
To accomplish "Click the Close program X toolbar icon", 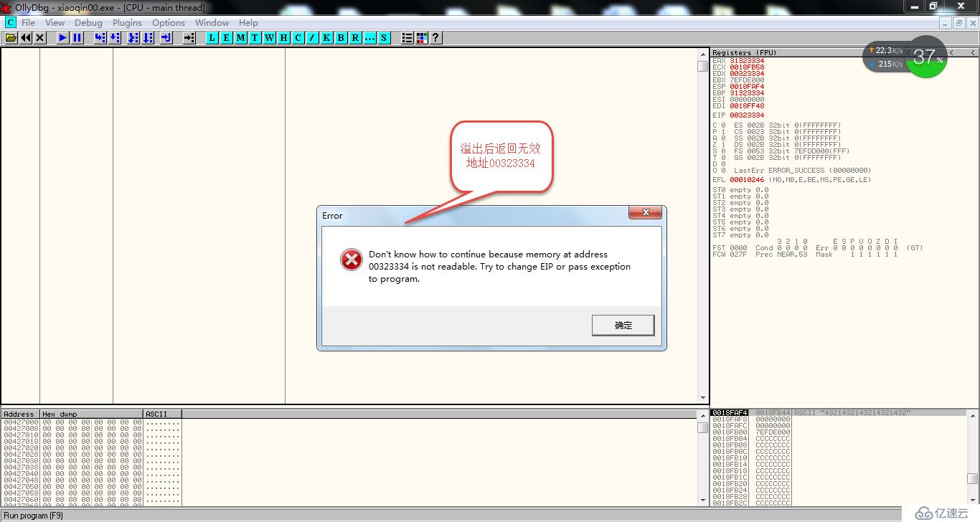I will pos(40,38).
